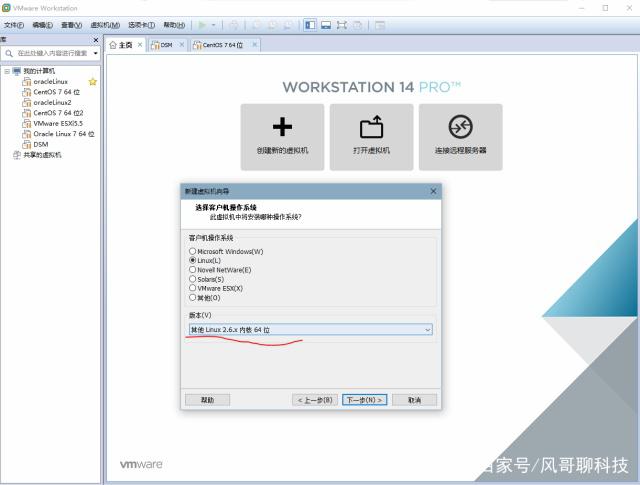The width and height of the screenshot is (640, 485).
Task: Click the favorite star beside oracleLinux
Action: coord(93,82)
